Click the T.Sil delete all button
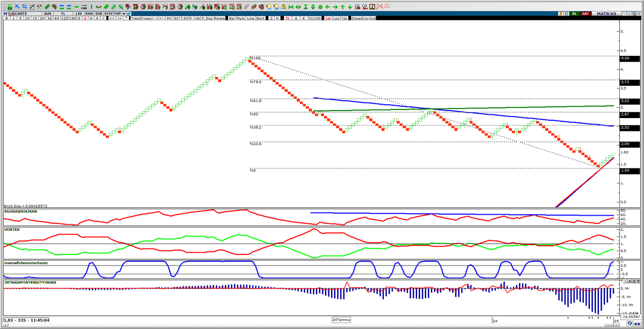The width and height of the screenshot is (644, 329). (184, 18)
